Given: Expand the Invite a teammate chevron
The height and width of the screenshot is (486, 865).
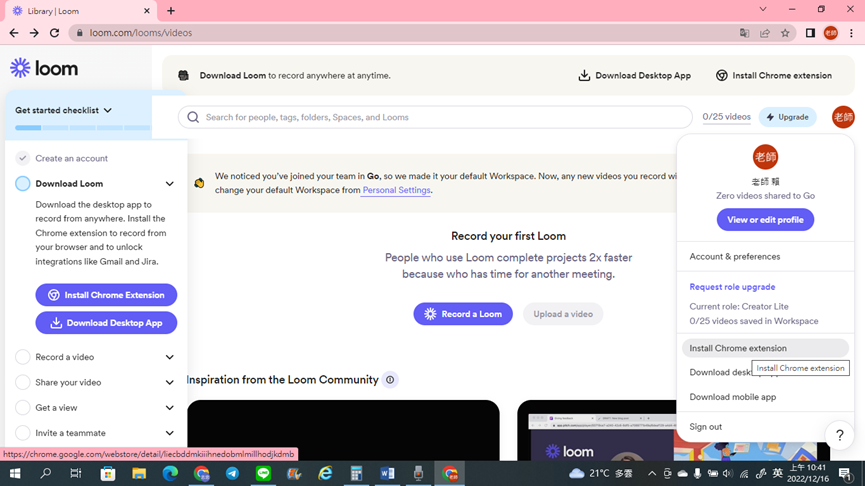Looking at the screenshot, I should (x=170, y=433).
